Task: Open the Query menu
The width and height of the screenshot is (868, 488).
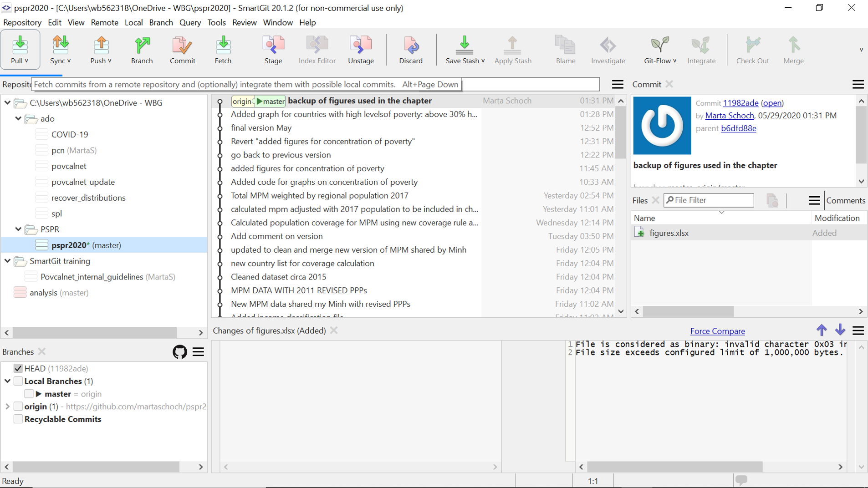Action: [190, 22]
